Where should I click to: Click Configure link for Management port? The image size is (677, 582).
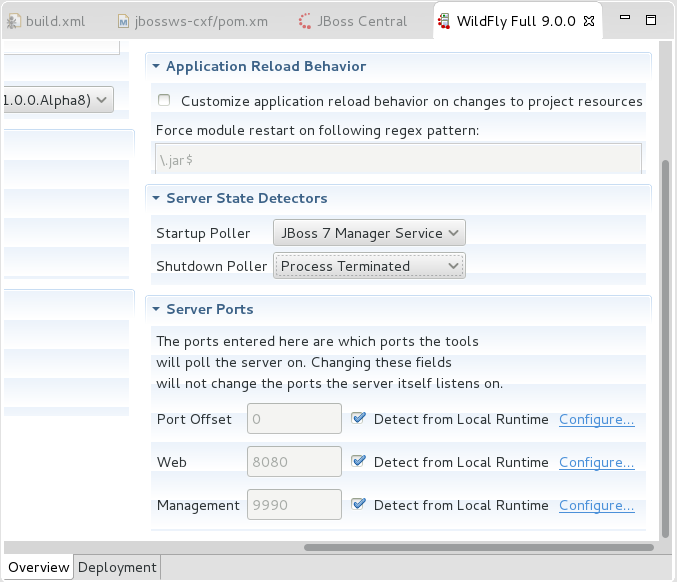click(x=596, y=505)
